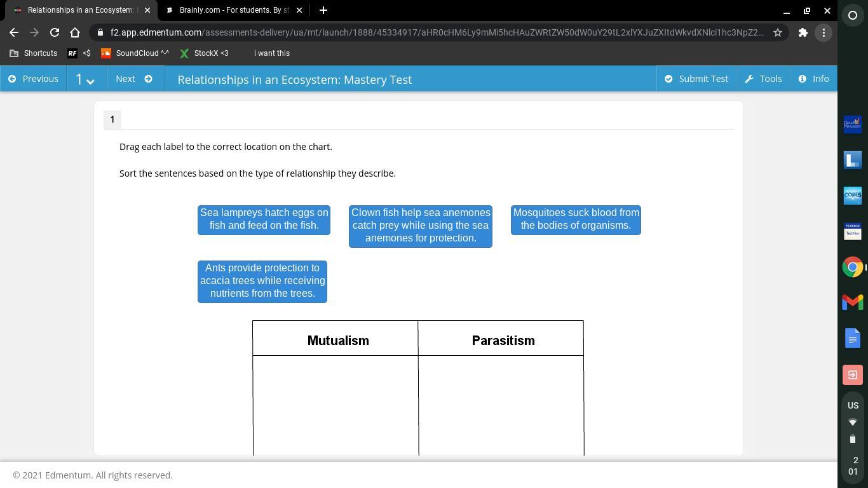Image resolution: width=868 pixels, height=488 pixels.
Task: Check battery status in system tray
Action: click(853, 439)
